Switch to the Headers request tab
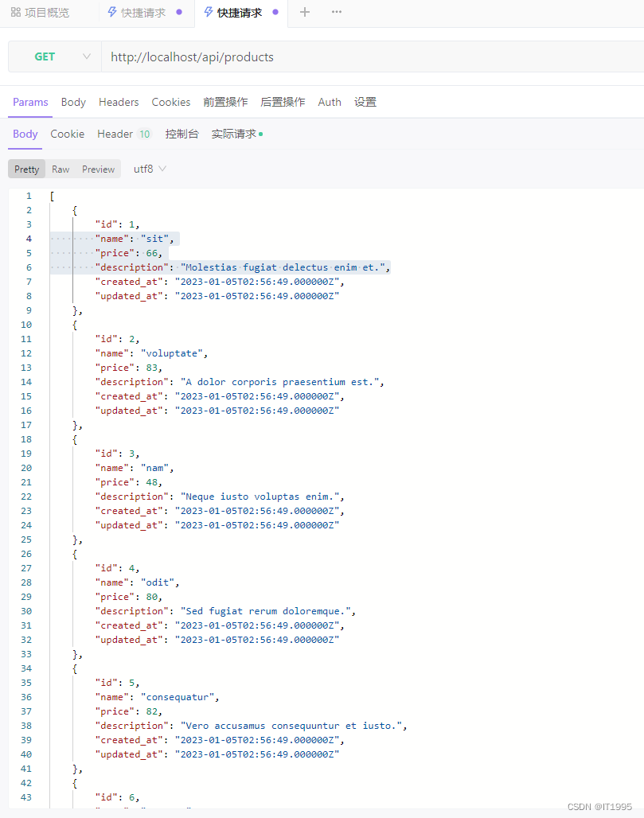The width and height of the screenshot is (644, 818). (x=119, y=102)
